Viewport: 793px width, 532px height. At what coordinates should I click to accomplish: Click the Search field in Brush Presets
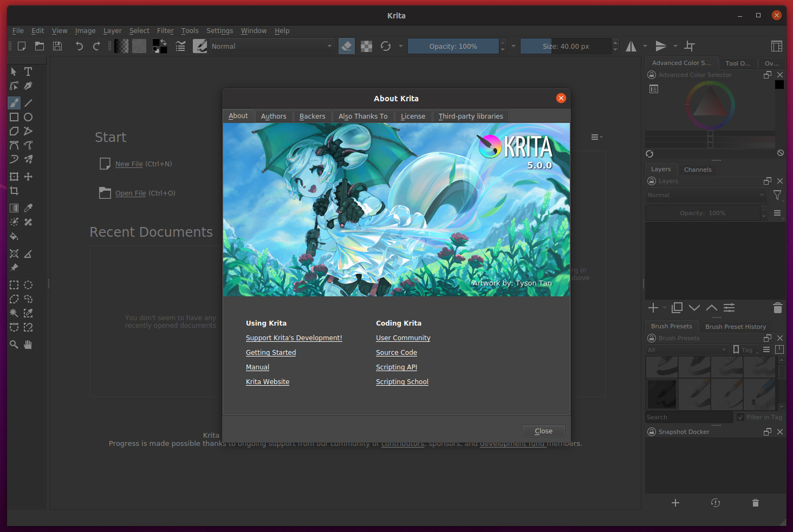pyautogui.click(x=688, y=417)
